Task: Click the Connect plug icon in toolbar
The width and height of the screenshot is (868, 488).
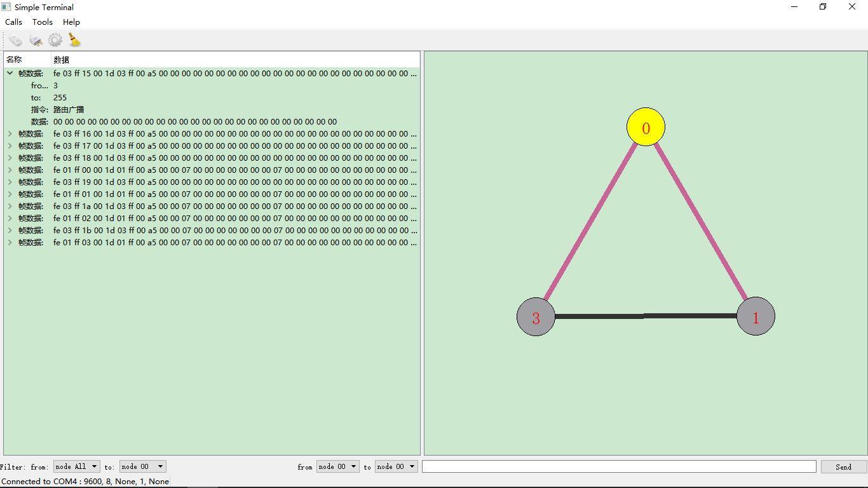Action: 15,41
